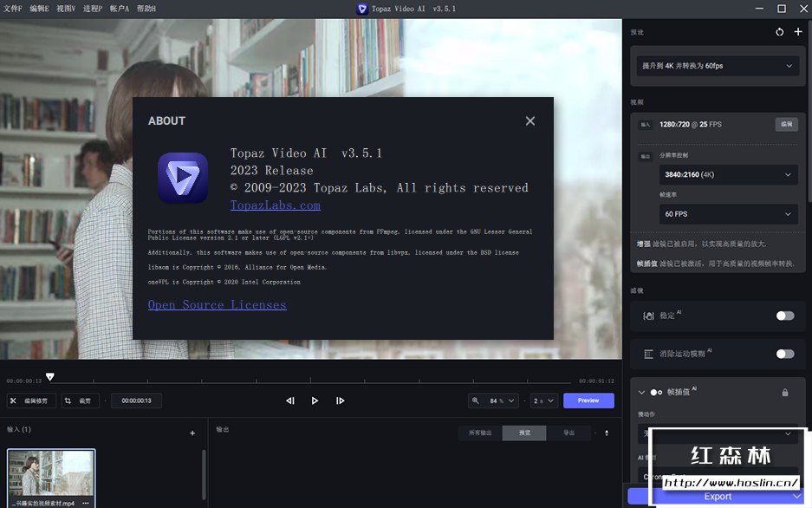Image resolution: width=812 pixels, height=508 pixels.
Task: Open the Export options dropdown arrow
Action: (797, 496)
